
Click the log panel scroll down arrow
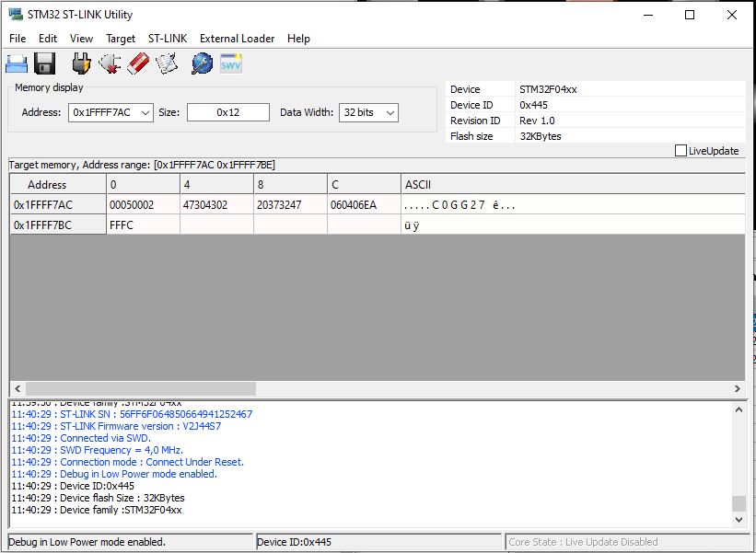click(x=739, y=519)
